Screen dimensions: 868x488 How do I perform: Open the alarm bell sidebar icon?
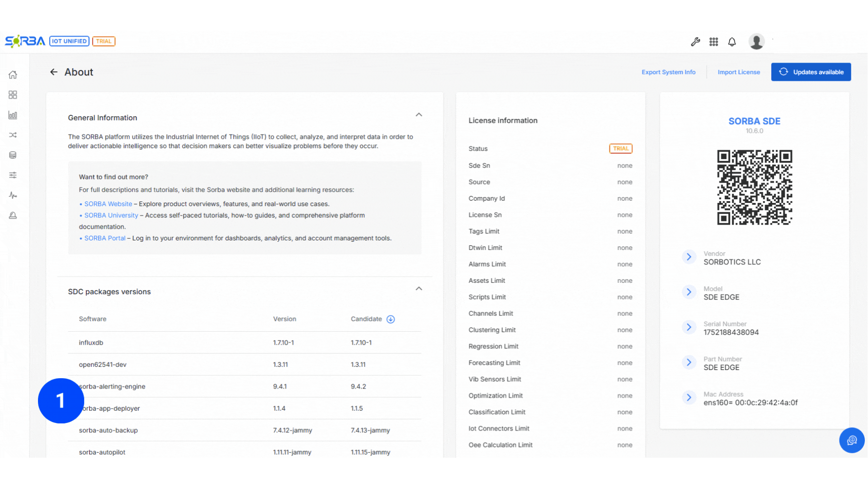pyautogui.click(x=13, y=216)
